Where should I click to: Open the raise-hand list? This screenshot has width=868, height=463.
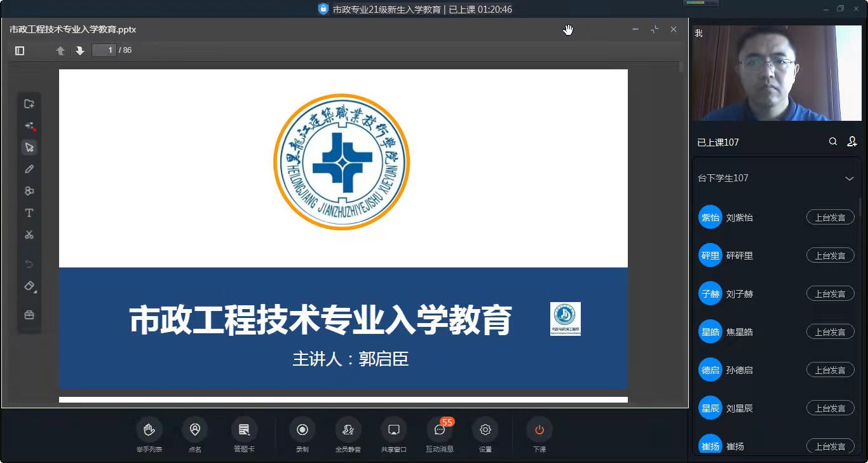[x=149, y=435]
